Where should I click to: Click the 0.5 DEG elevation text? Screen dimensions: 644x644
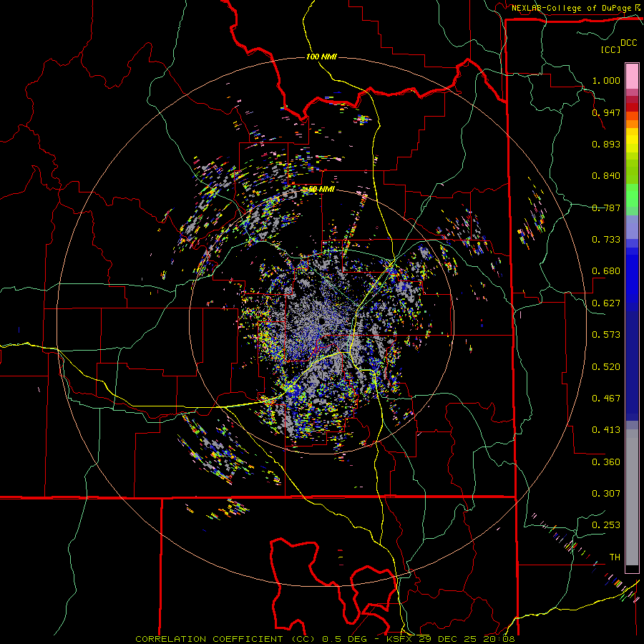pyautogui.click(x=344, y=639)
